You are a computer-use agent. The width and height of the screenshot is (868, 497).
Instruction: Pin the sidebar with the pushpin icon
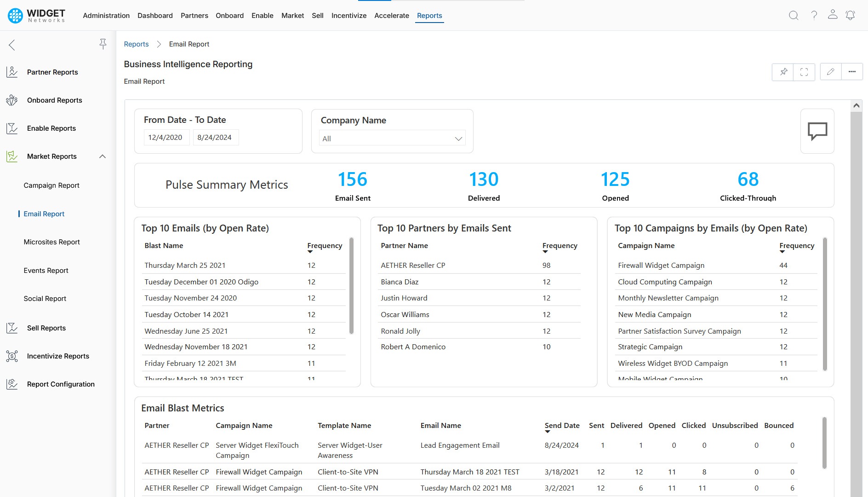point(103,44)
